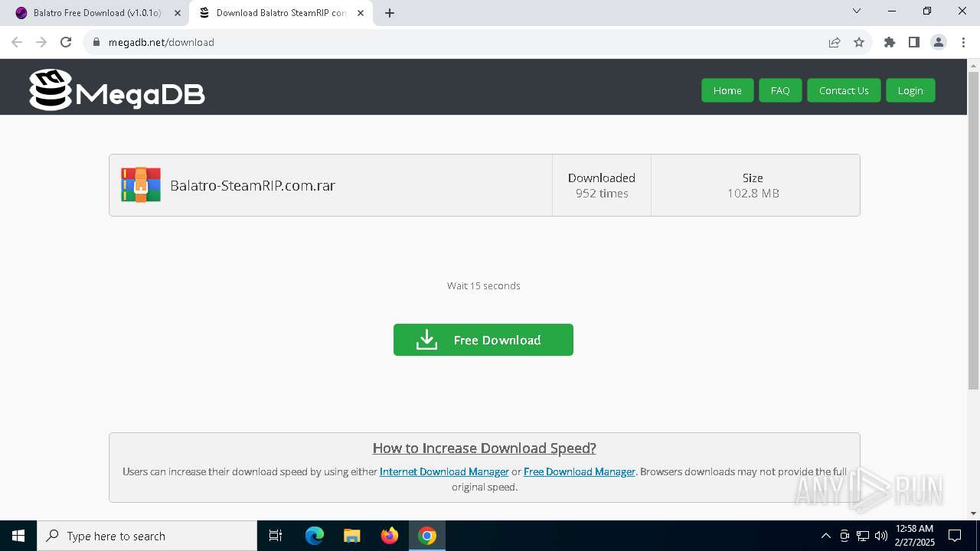Image resolution: width=980 pixels, height=551 pixels.
Task: Click the How to Increase Download Speed heading
Action: 485,448
